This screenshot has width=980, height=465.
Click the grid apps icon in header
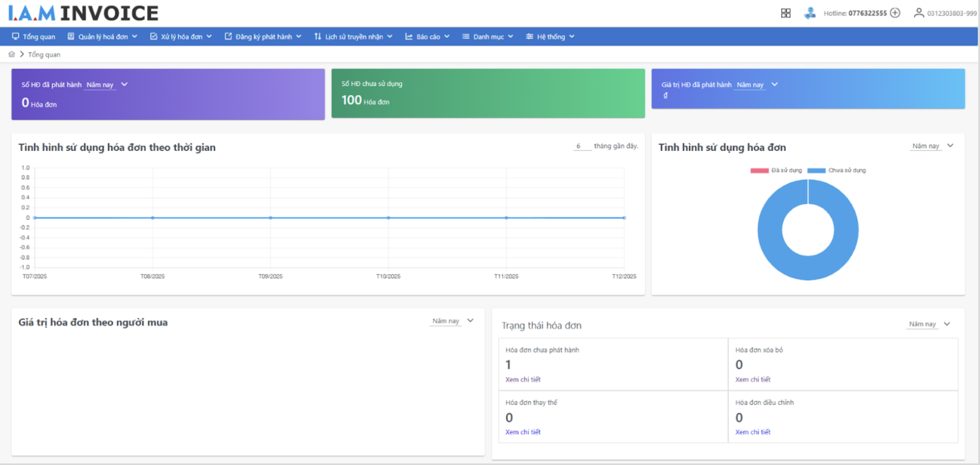click(x=785, y=13)
